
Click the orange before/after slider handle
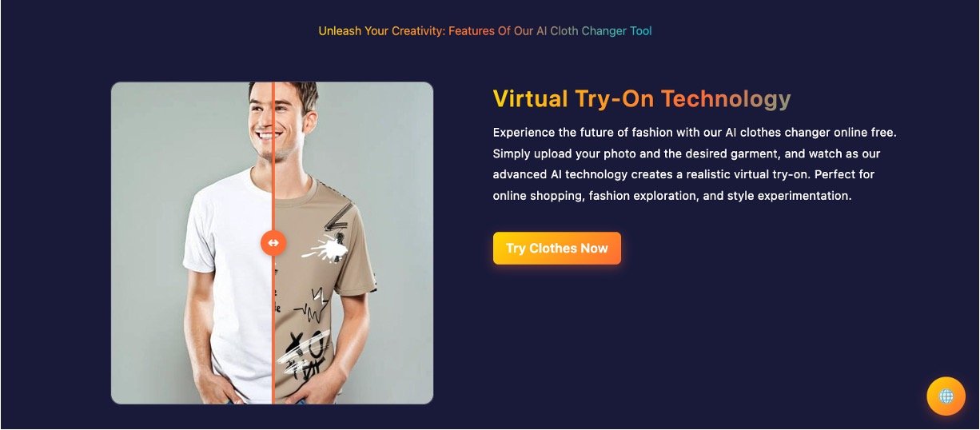[x=273, y=242]
